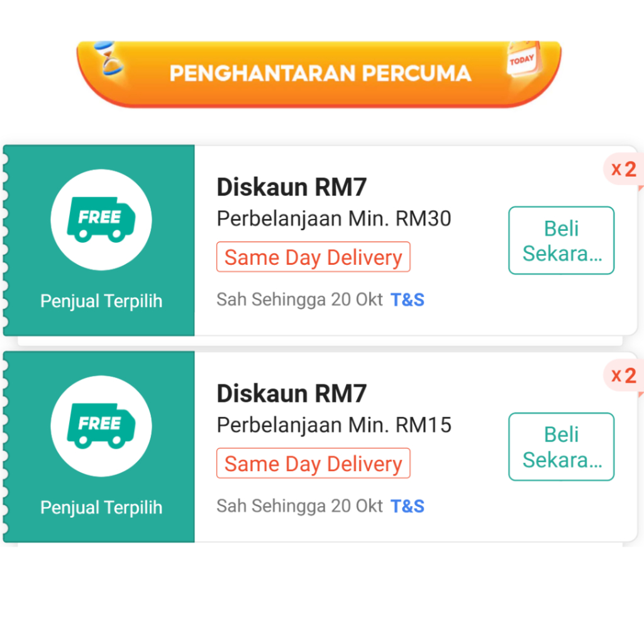The height and width of the screenshot is (644, 644).
Task: Select Same Day Delivery tag on RM15 voucher
Action: coord(313,464)
